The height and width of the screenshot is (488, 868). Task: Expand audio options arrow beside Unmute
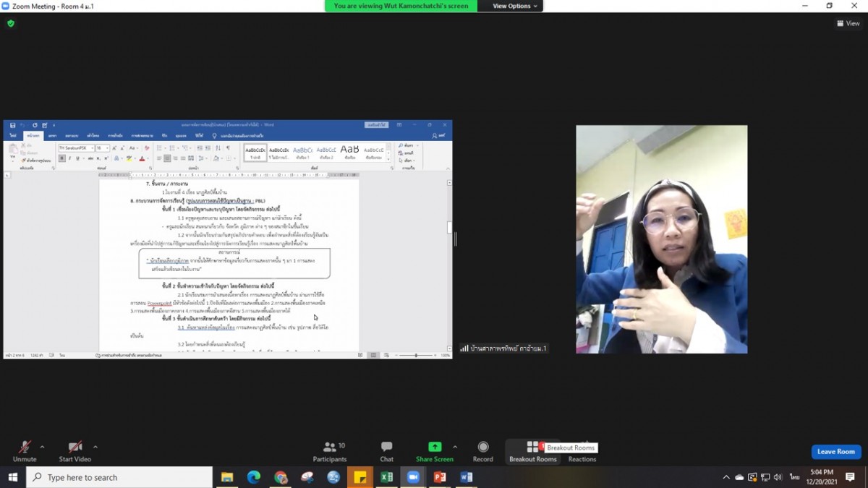coord(43,447)
